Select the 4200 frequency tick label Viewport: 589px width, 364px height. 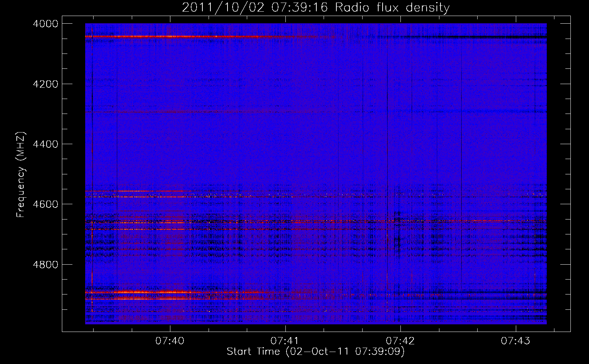point(46,84)
